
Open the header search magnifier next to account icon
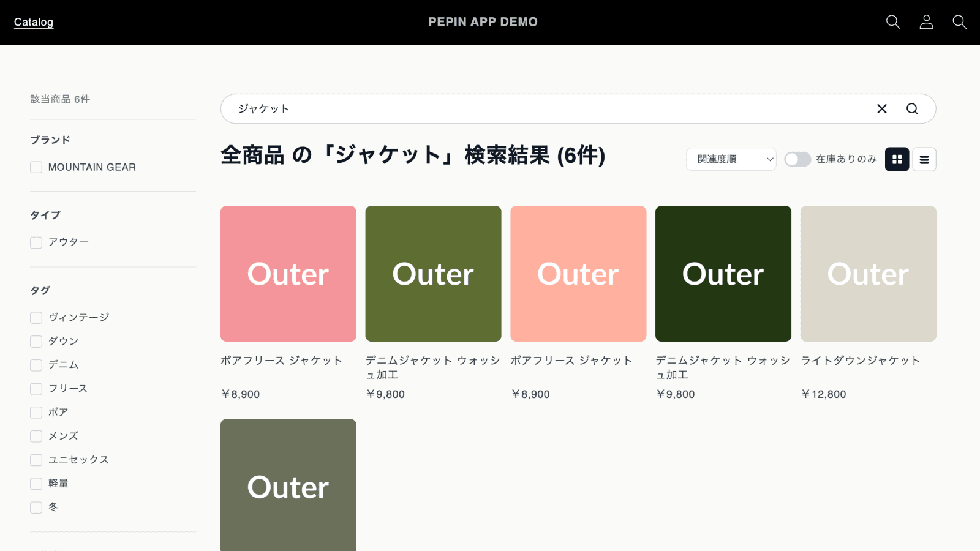coord(893,22)
